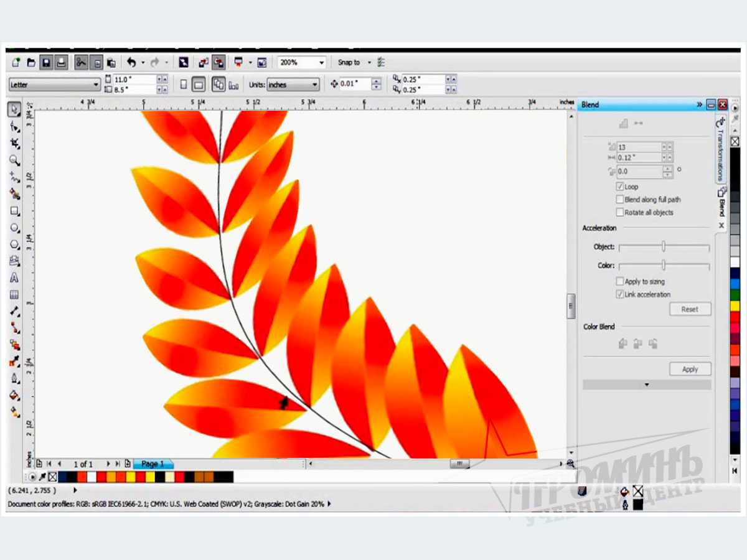Choose the Dimension tool
Image resolution: width=747 pixels, height=560 pixels.
tap(14, 312)
